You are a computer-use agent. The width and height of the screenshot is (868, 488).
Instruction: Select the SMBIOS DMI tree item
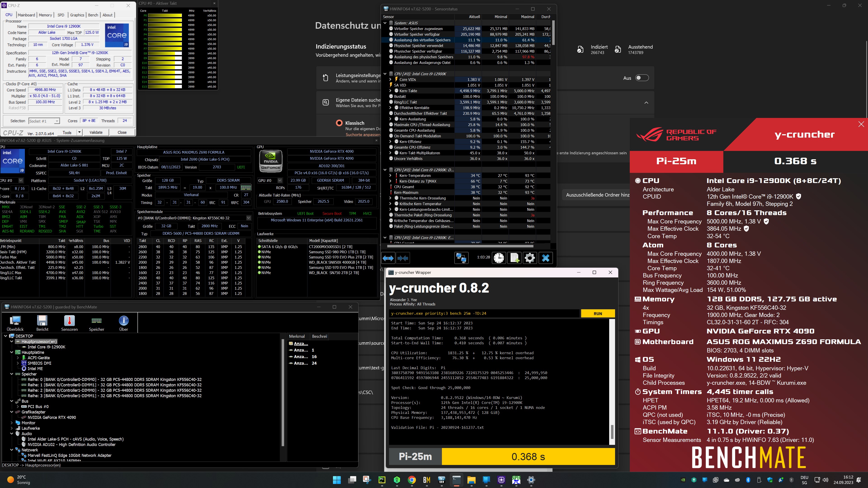(x=39, y=363)
